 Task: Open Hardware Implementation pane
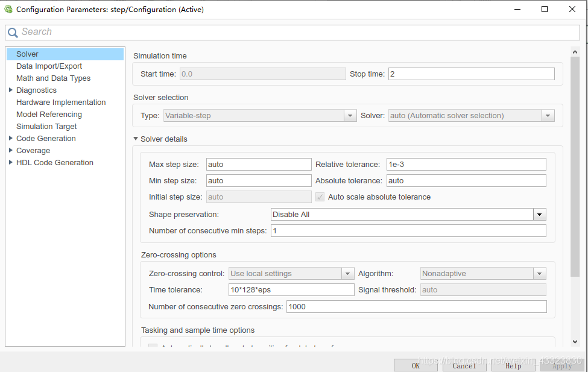point(61,102)
